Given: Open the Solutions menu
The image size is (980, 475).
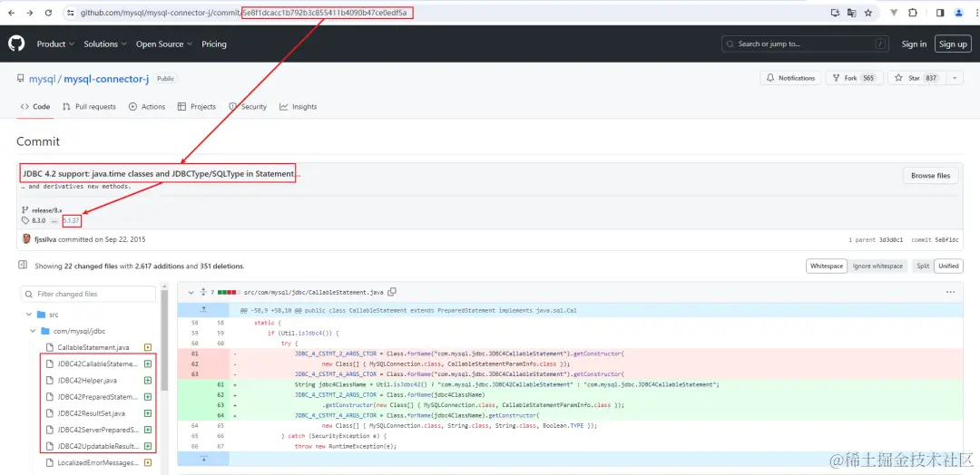Looking at the screenshot, I should pyautogui.click(x=105, y=44).
